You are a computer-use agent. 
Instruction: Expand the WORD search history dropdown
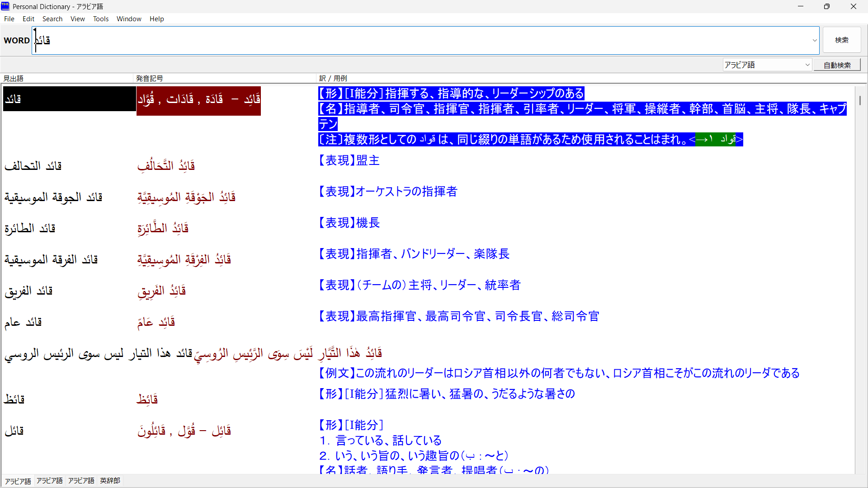point(815,40)
